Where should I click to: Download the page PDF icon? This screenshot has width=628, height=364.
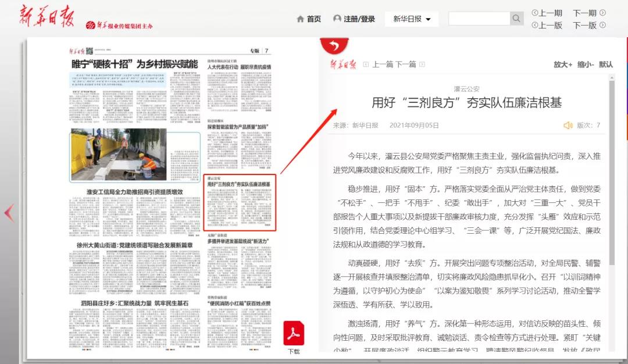point(294,333)
